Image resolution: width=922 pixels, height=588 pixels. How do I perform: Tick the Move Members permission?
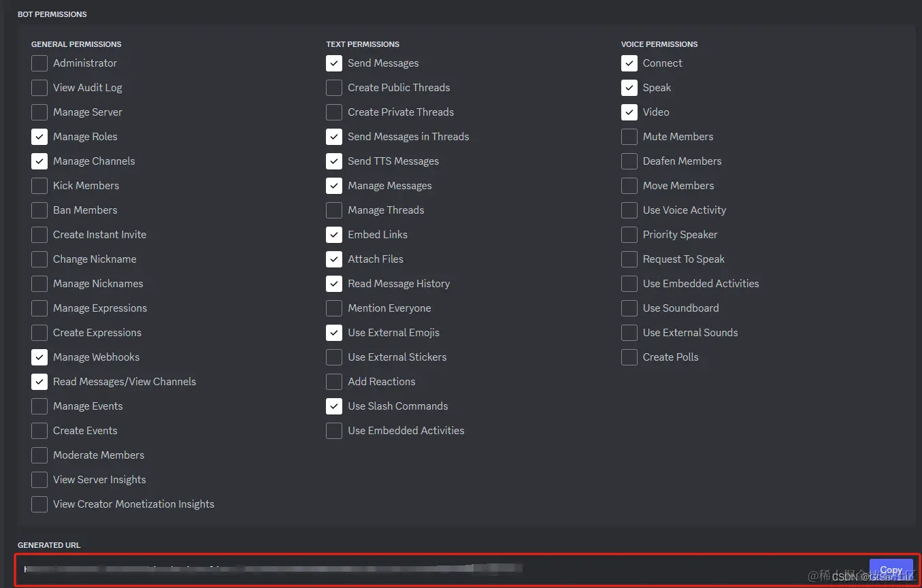pyautogui.click(x=629, y=186)
